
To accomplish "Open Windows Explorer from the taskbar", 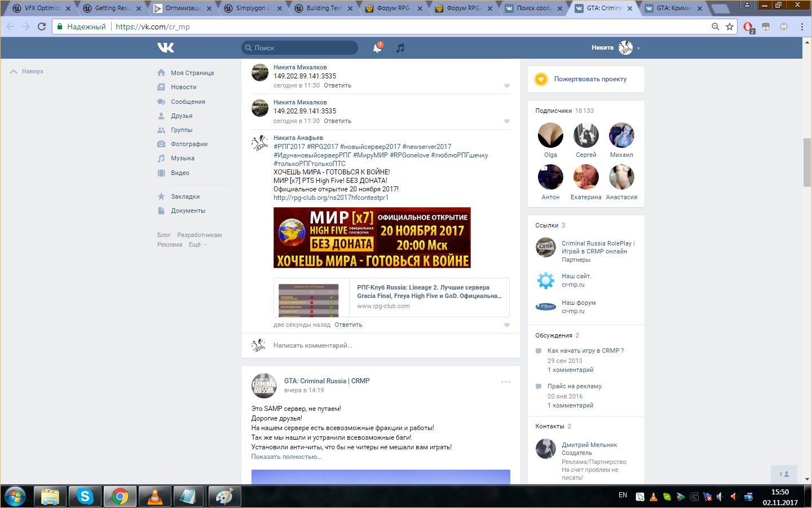I will coord(50,497).
